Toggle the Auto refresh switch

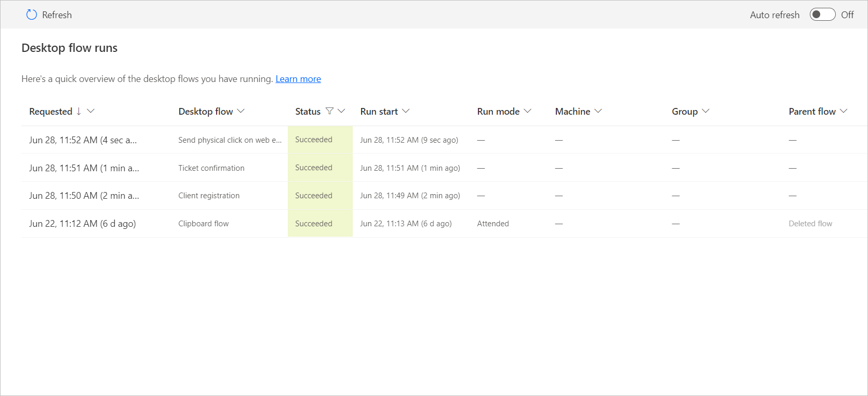(x=822, y=15)
